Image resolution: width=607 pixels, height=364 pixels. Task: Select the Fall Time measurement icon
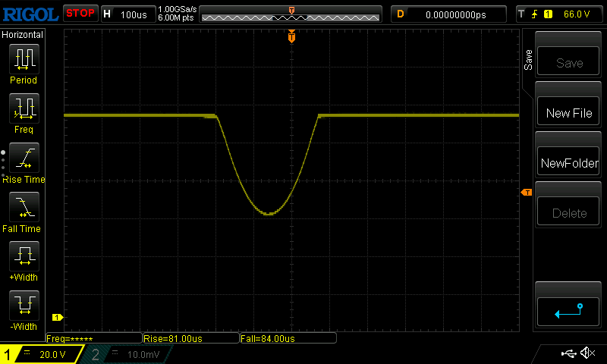(x=24, y=206)
